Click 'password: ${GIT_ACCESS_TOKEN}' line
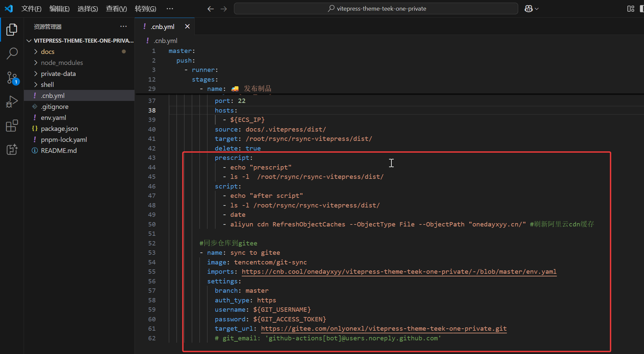 click(271, 319)
